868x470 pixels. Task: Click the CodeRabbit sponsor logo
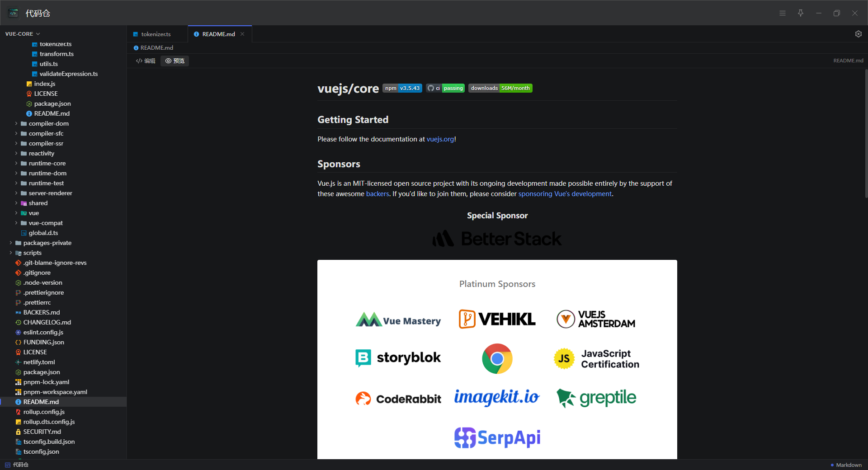[398, 399]
